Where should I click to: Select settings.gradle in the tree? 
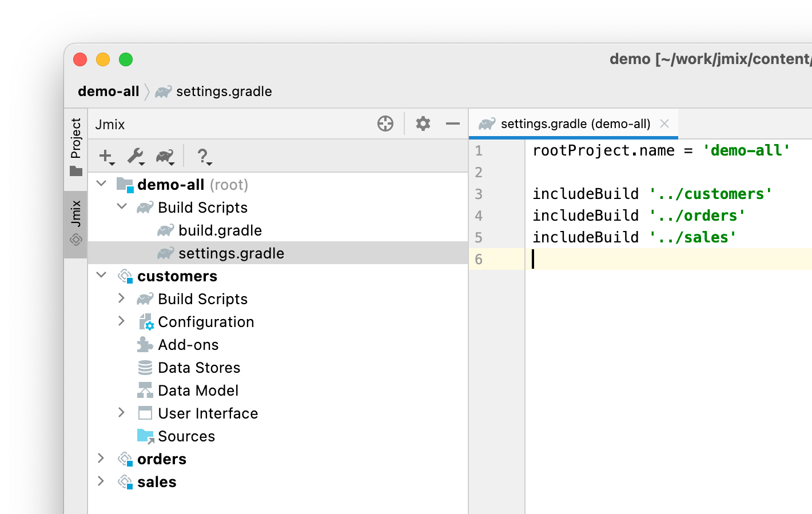278,253
